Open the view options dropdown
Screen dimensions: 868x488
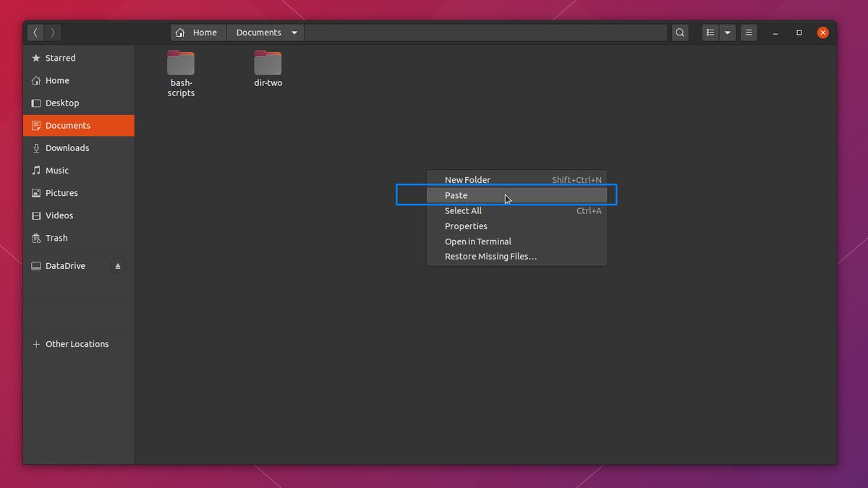pos(728,32)
